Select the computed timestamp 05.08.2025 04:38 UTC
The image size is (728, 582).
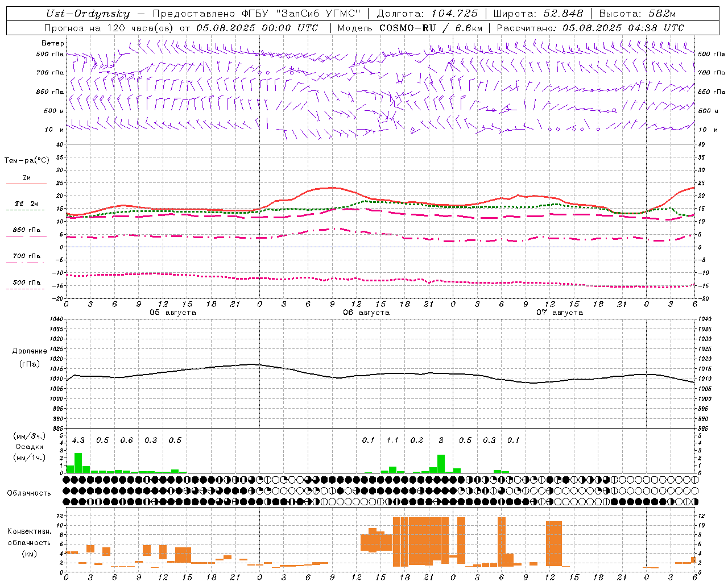[x=623, y=28]
